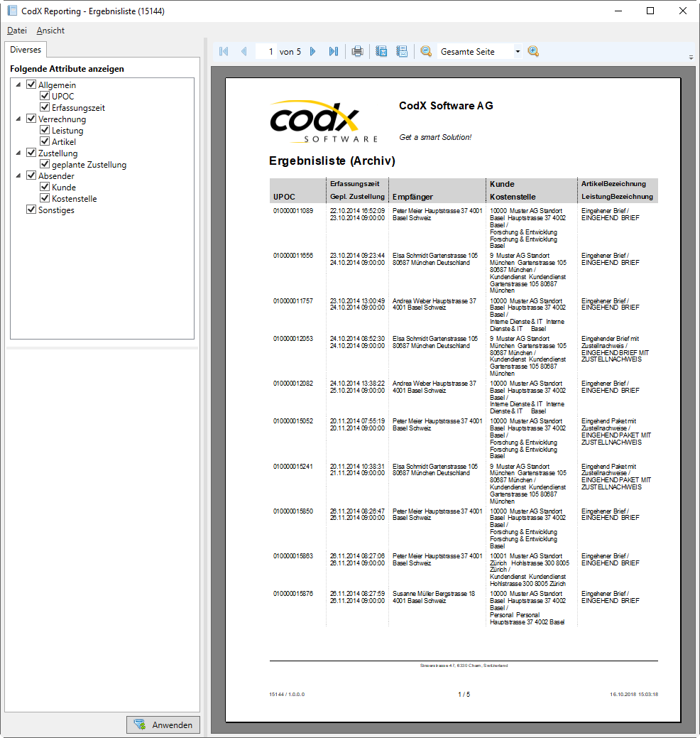Go to the next page of the preview

313,50
